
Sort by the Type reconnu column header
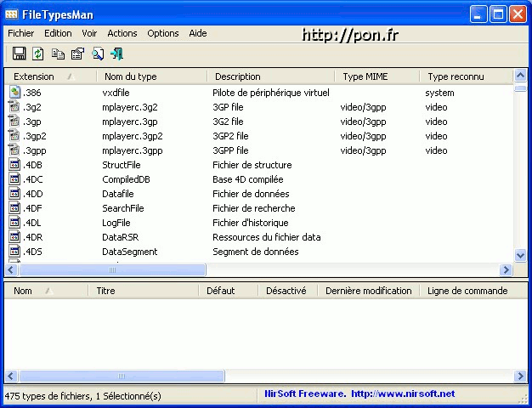click(x=467, y=76)
